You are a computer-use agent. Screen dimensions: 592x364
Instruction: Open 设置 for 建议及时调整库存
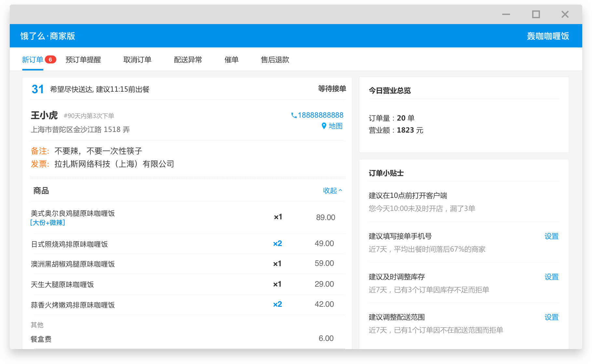click(x=552, y=277)
